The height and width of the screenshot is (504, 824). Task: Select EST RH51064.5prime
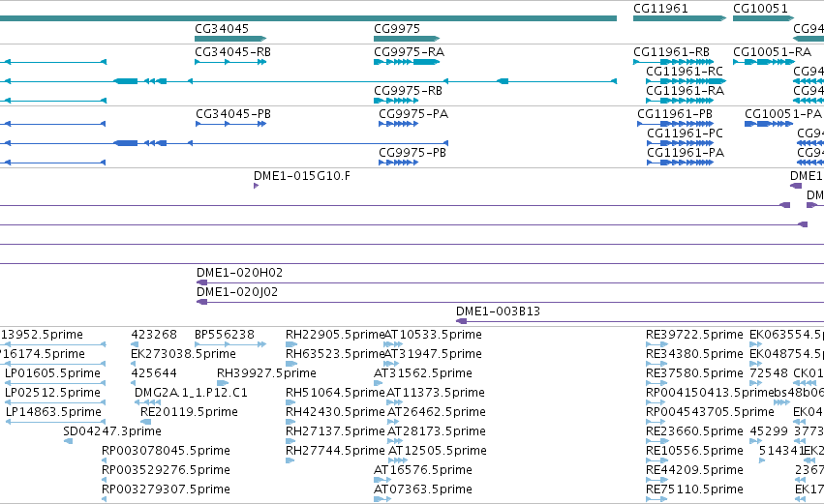(335, 393)
